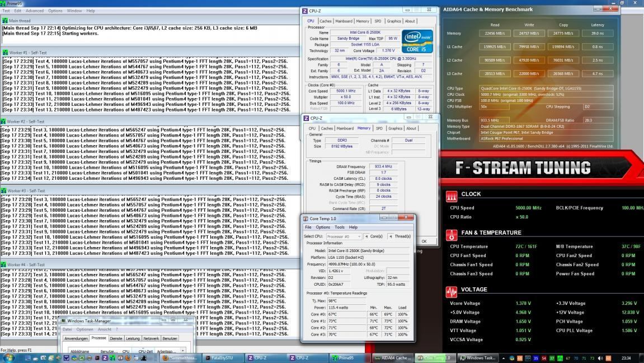Open the About tab in the CPU-Z processor window
644x363 pixels.
[x=410, y=21]
